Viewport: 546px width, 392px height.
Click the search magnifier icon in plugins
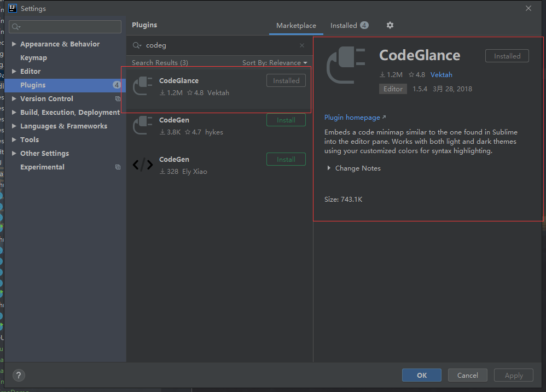click(137, 45)
